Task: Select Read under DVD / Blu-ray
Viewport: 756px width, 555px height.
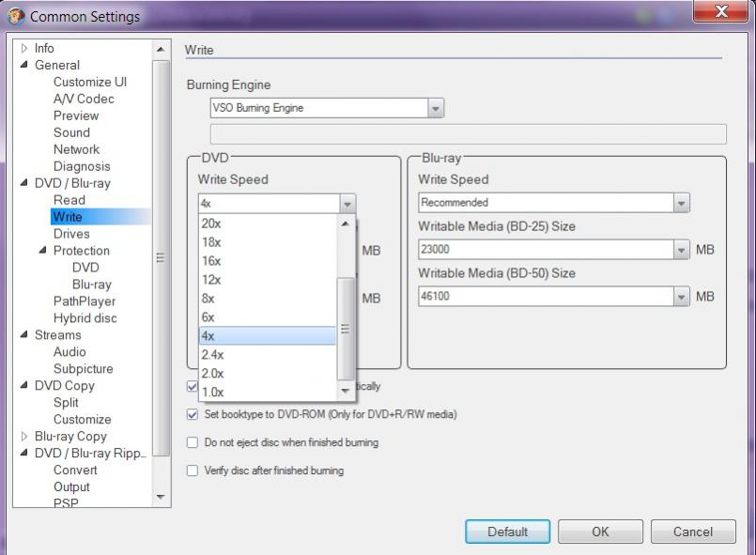Action: pyautogui.click(x=69, y=200)
